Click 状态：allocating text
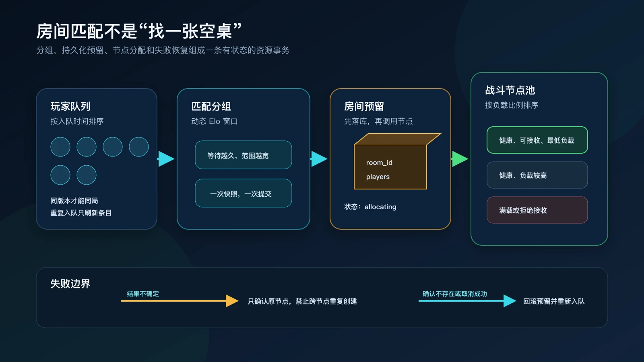The height and width of the screenshot is (362, 644). tap(370, 207)
